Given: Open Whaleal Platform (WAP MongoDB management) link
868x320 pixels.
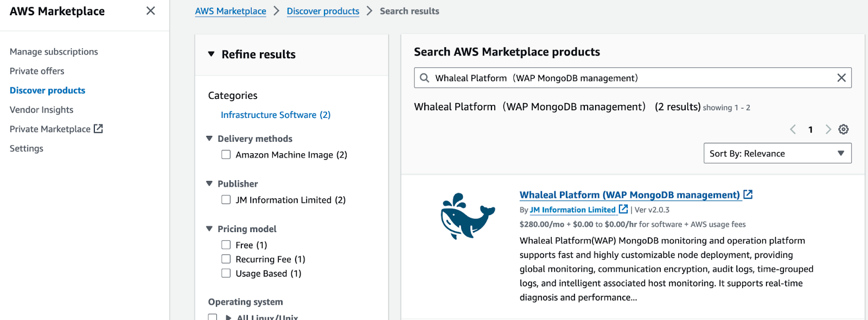Looking at the screenshot, I should pos(629,194).
